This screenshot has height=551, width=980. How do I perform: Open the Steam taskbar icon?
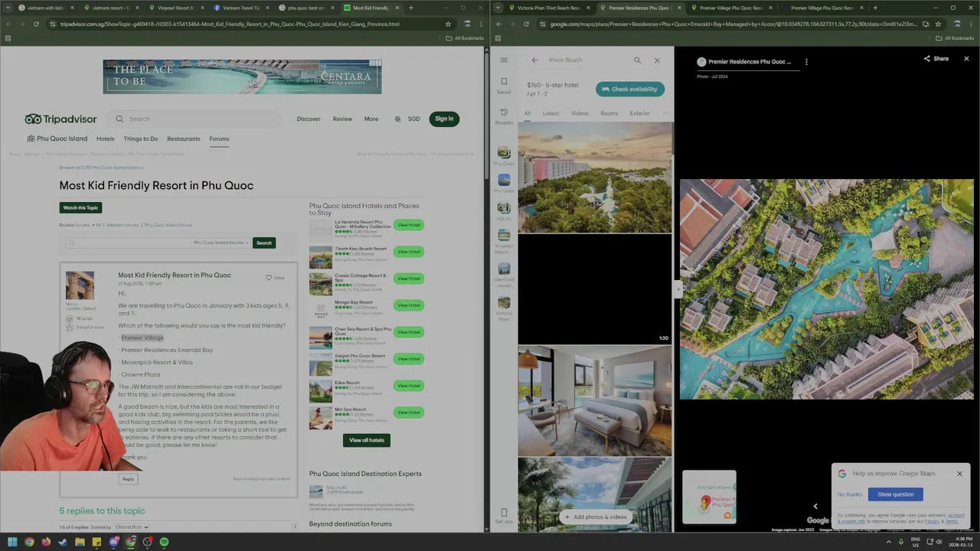(x=63, y=542)
